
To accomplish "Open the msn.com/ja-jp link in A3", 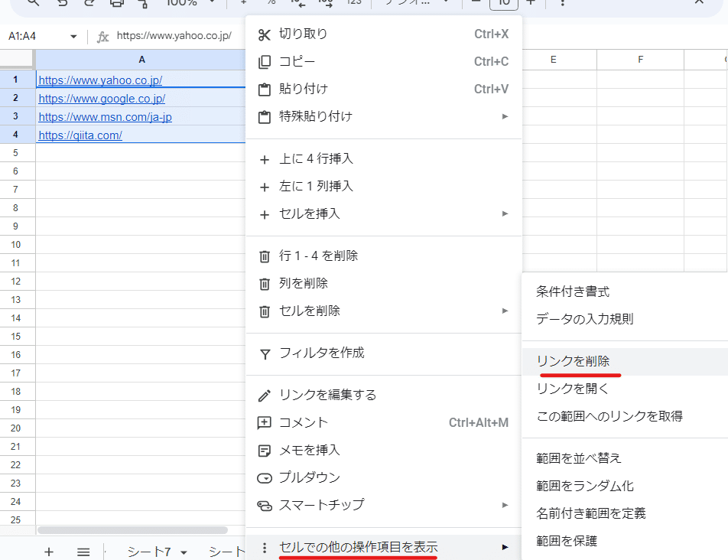I will tap(105, 117).
